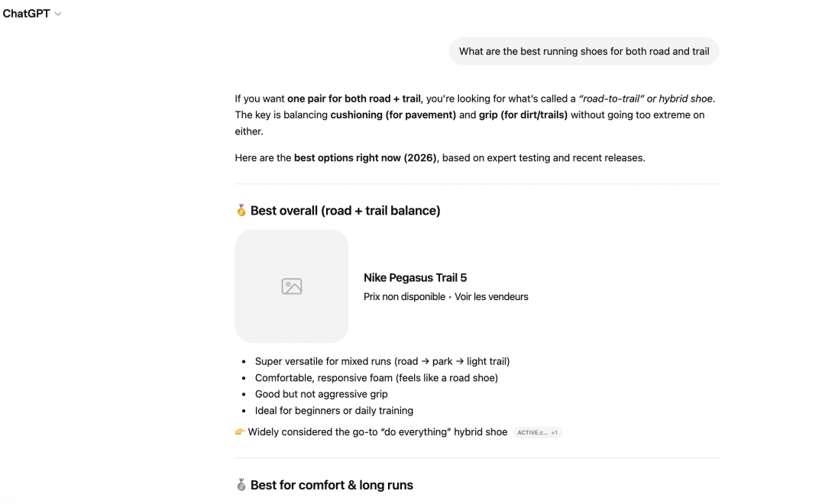825x504 pixels.
Task: Open the "Voir les vendeurs" link
Action: click(x=491, y=297)
